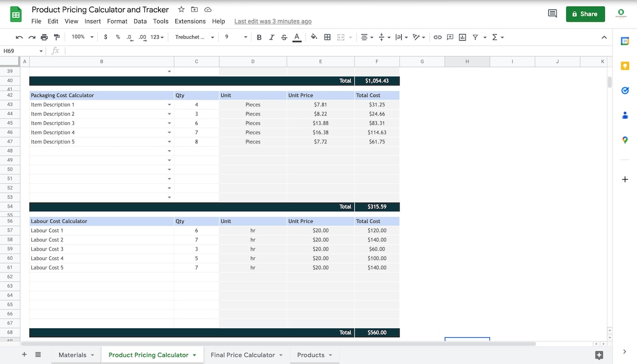Open the zoom level dropdown
637x364 pixels.
[x=82, y=37]
